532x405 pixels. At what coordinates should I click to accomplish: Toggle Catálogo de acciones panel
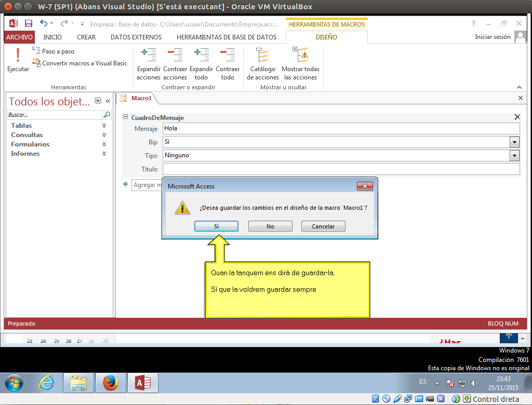click(263, 64)
